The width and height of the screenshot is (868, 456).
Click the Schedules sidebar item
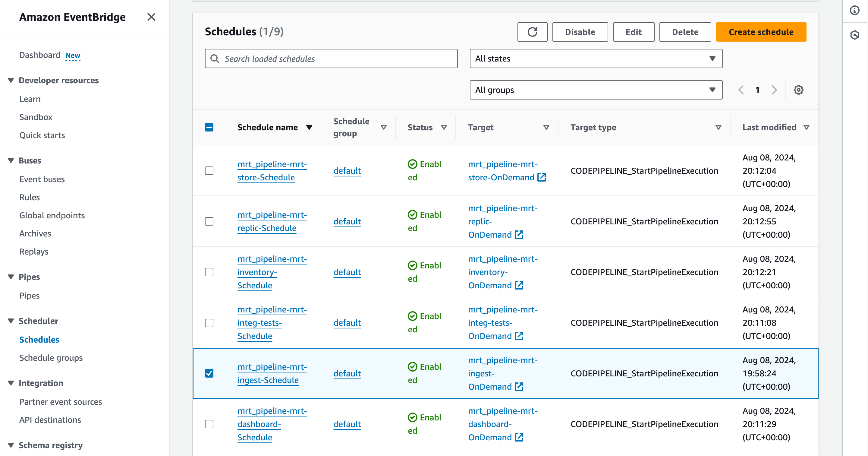tap(39, 340)
